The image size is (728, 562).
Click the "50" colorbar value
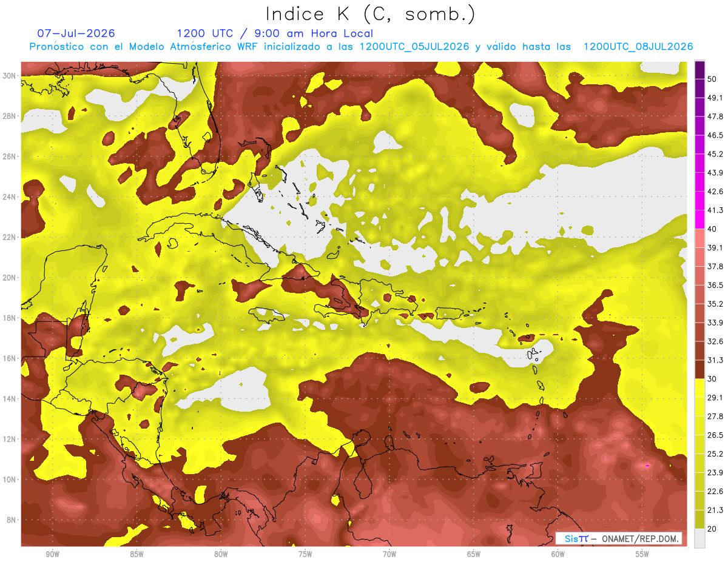pos(712,79)
